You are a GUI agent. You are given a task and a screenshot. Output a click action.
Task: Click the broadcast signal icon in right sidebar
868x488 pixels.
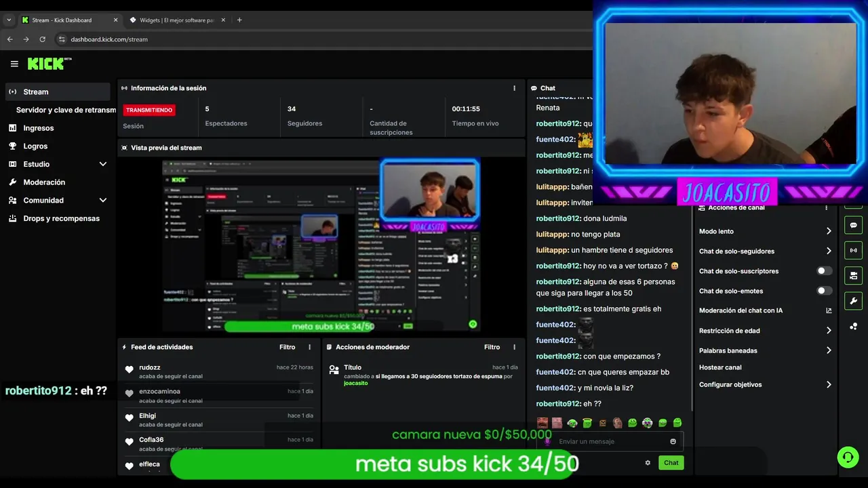click(853, 250)
